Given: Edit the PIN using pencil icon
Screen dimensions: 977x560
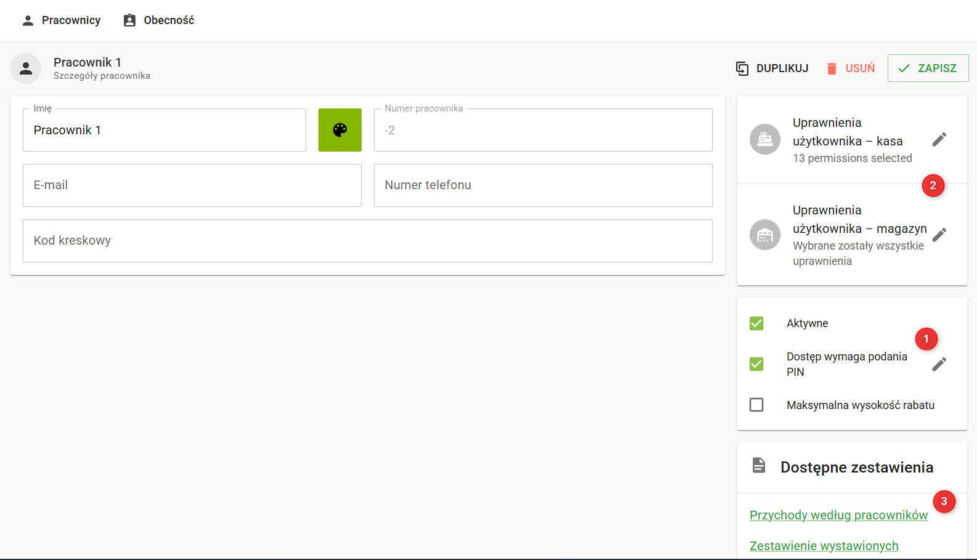Looking at the screenshot, I should (x=939, y=364).
